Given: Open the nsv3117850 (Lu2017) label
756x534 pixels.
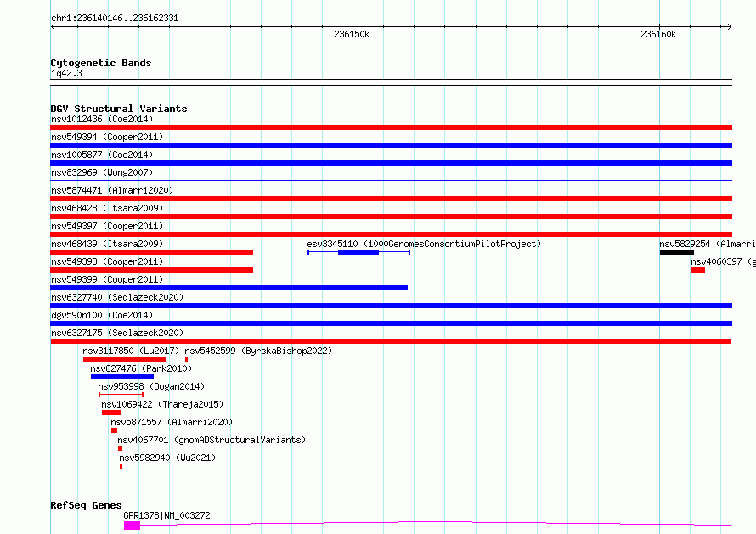Looking at the screenshot, I should pyautogui.click(x=131, y=351).
